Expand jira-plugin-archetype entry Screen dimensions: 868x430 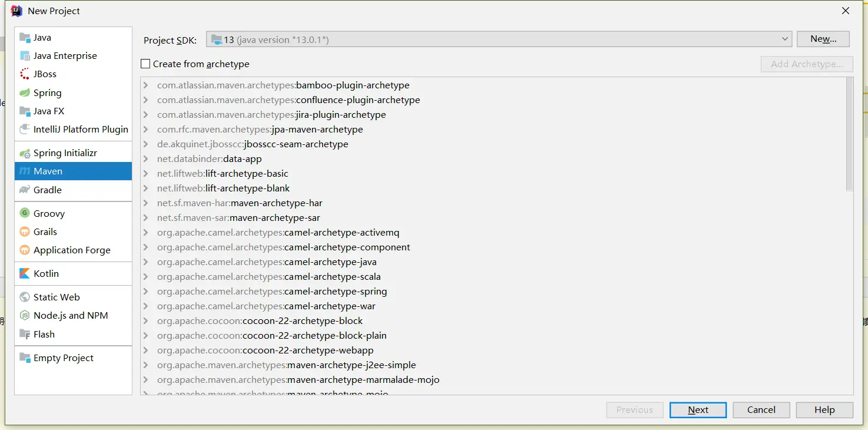click(x=145, y=115)
